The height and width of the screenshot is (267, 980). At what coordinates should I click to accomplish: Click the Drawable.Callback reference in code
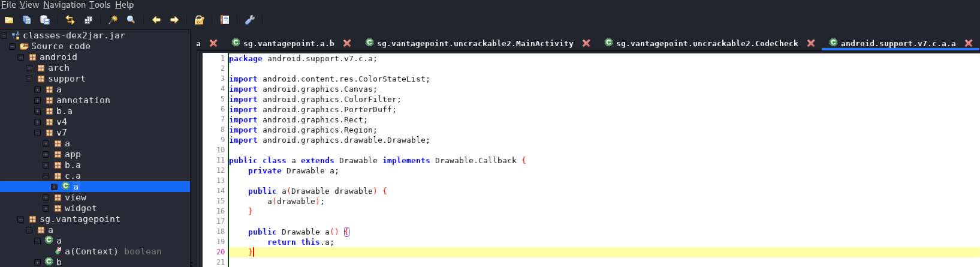475,160
